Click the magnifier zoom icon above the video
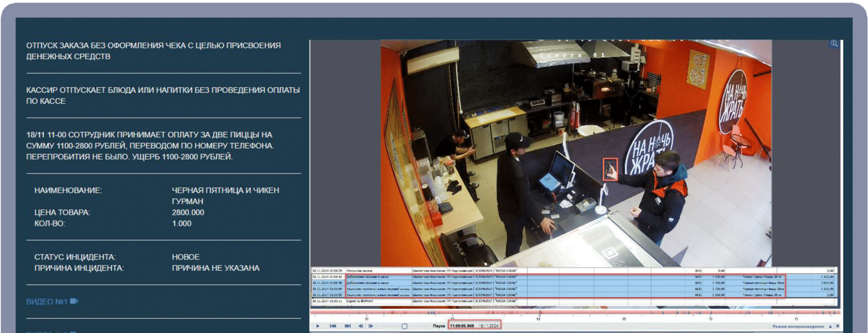This screenshot has width=868, height=333. (x=833, y=44)
